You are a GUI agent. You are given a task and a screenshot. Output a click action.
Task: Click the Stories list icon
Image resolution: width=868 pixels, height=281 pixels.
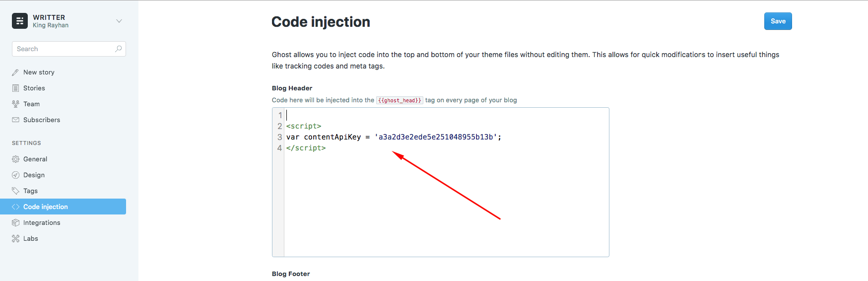pos(15,88)
